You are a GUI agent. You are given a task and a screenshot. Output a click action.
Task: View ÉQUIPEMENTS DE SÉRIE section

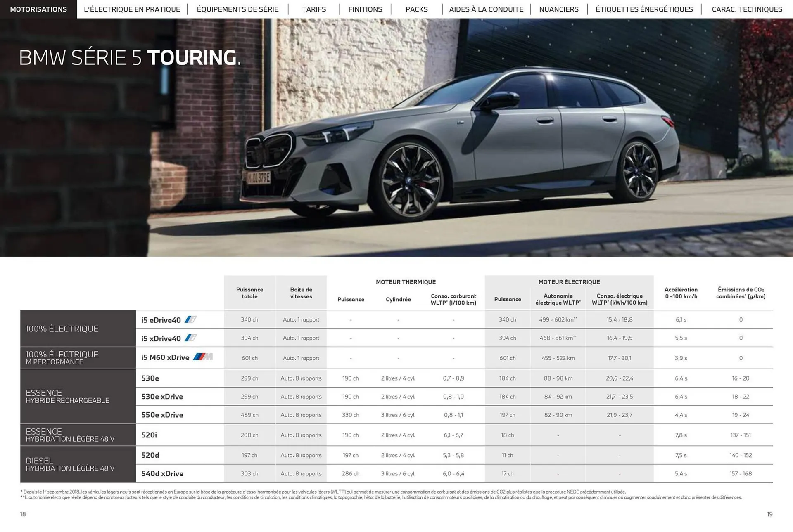pyautogui.click(x=237, y=9)
